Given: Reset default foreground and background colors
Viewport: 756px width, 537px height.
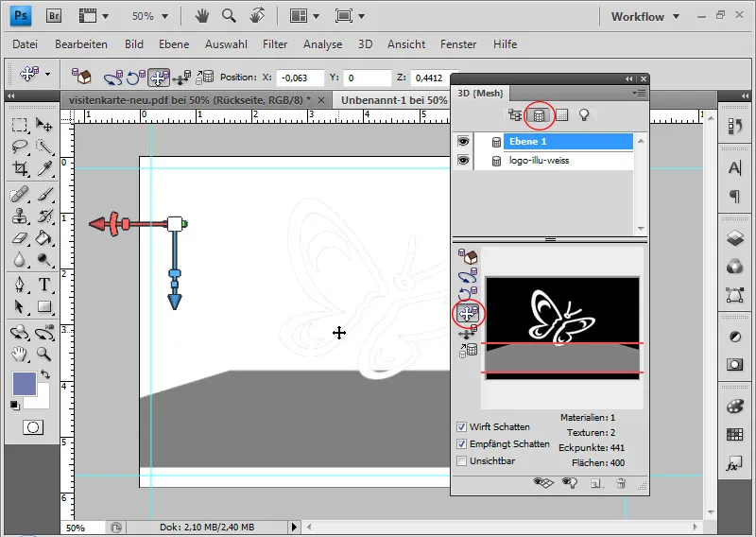Looking at the screenshot, I should (15, 405).
